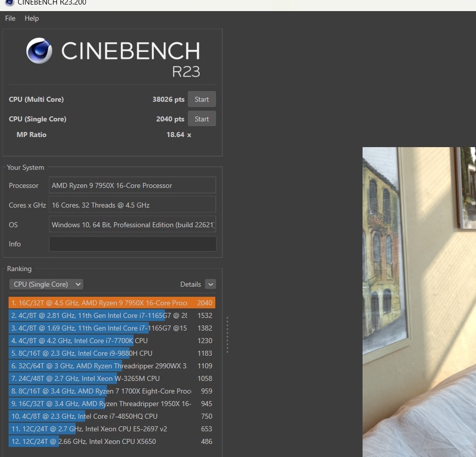Click the Processor field showing AMD Ryzen 9 7950X
The height and width of the screenshot is (457, 476).
(x=132, y=185)
